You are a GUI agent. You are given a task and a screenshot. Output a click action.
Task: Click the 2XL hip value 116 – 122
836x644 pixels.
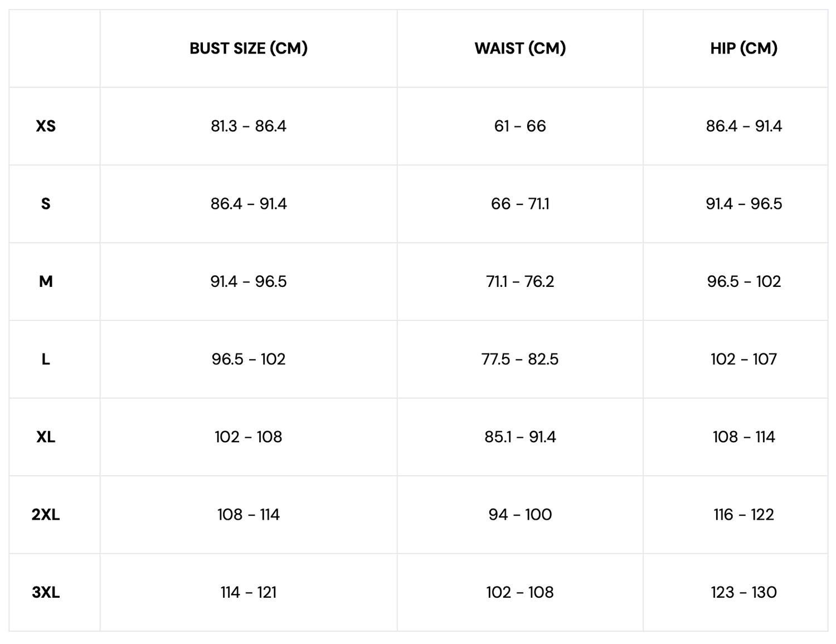(743, 515)
